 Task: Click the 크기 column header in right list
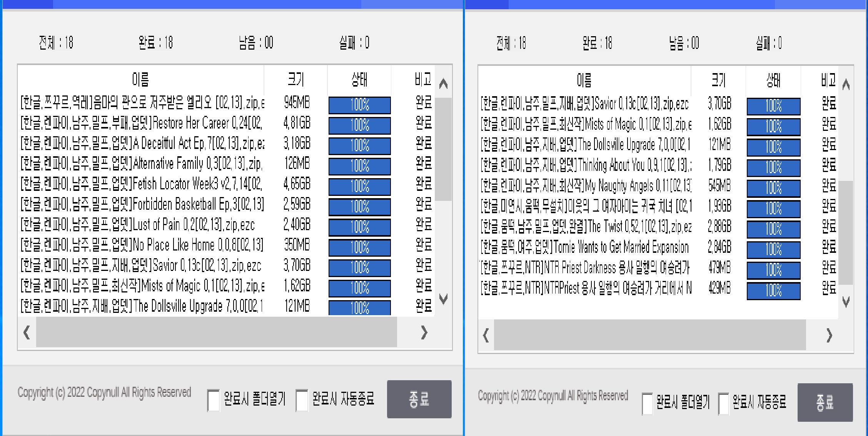coord(718,80)
